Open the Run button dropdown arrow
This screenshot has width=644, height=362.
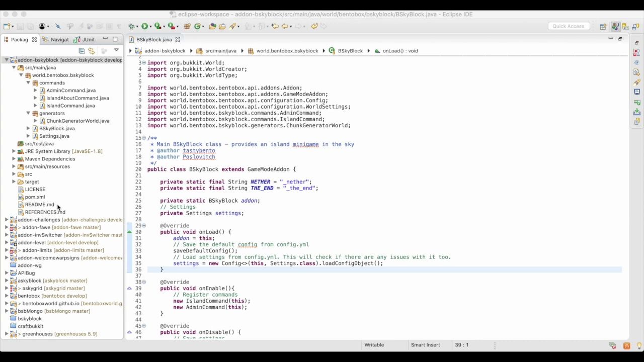[150, 27]
